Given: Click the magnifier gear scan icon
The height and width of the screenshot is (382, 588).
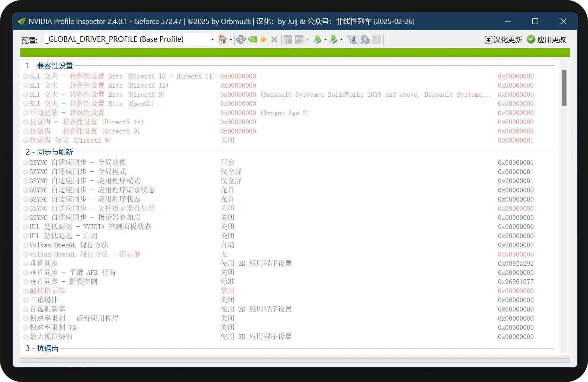Looking at the screenshot, I should pyautogui.click(x=365, y=39).
